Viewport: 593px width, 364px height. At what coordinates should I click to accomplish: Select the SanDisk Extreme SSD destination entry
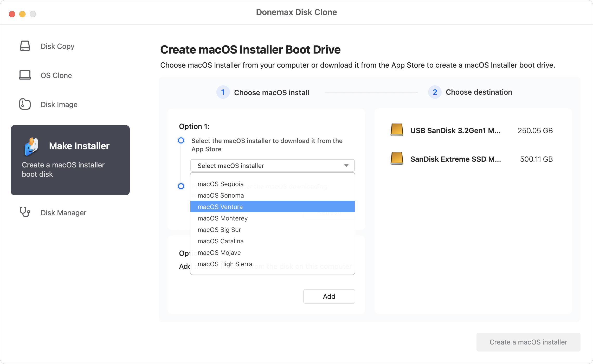tap(456, 159)
